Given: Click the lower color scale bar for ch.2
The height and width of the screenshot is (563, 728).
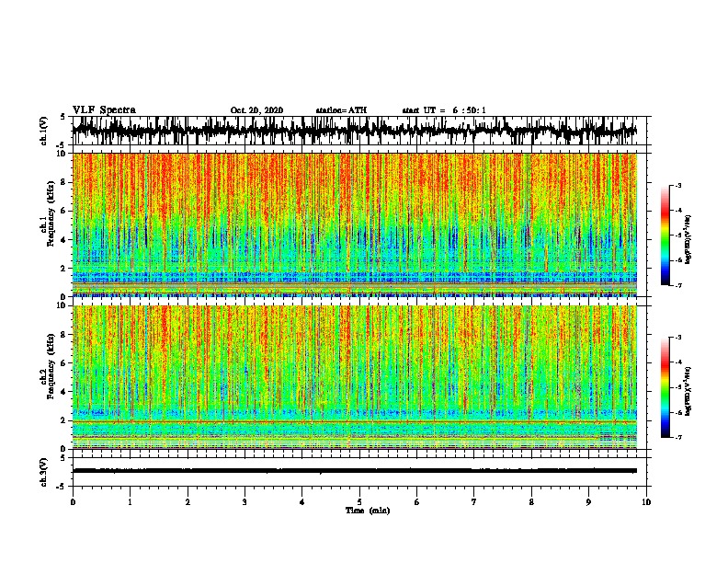Looking at the screenshot, I should point(665,387).
